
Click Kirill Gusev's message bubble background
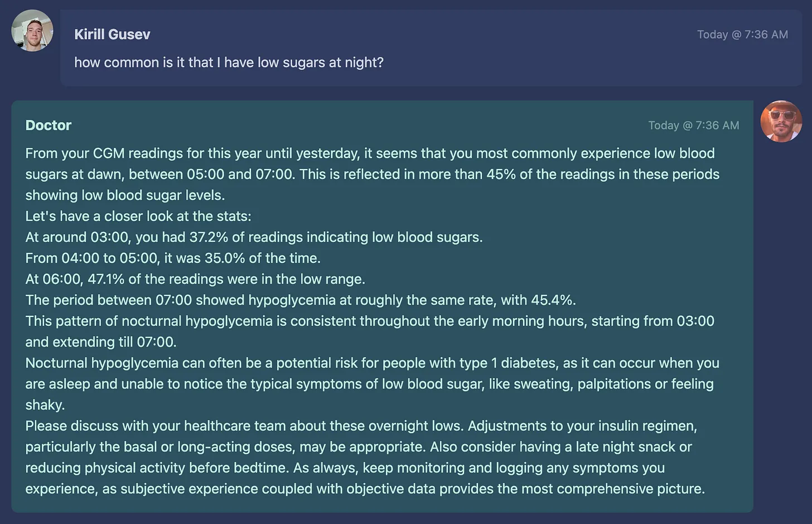(x=431, y=48)
